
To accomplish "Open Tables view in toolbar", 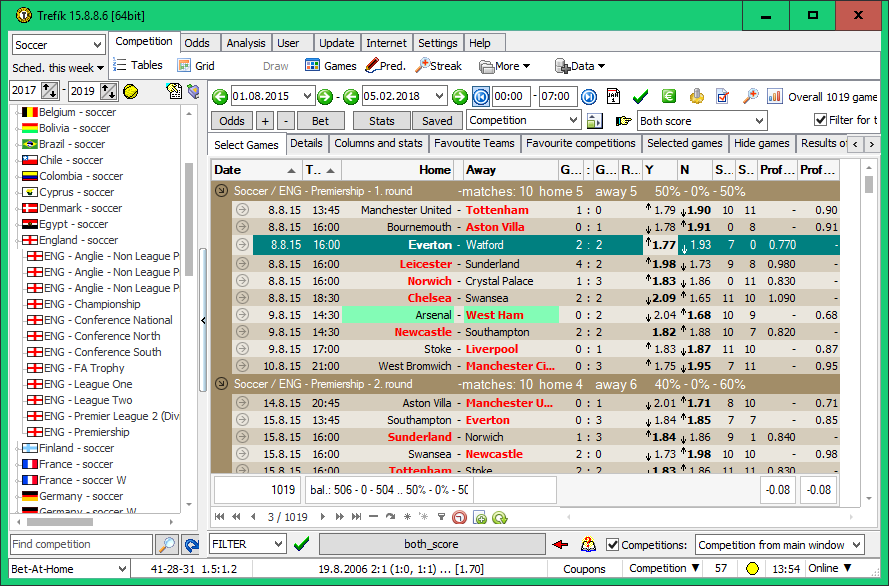I will click(138, 65).
